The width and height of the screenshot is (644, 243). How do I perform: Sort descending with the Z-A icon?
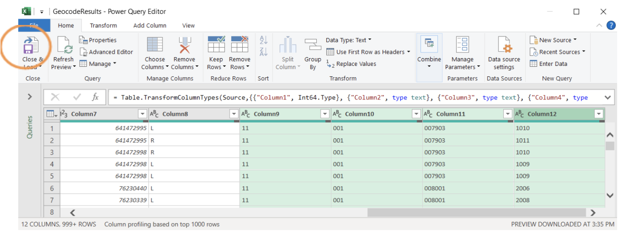263,52
